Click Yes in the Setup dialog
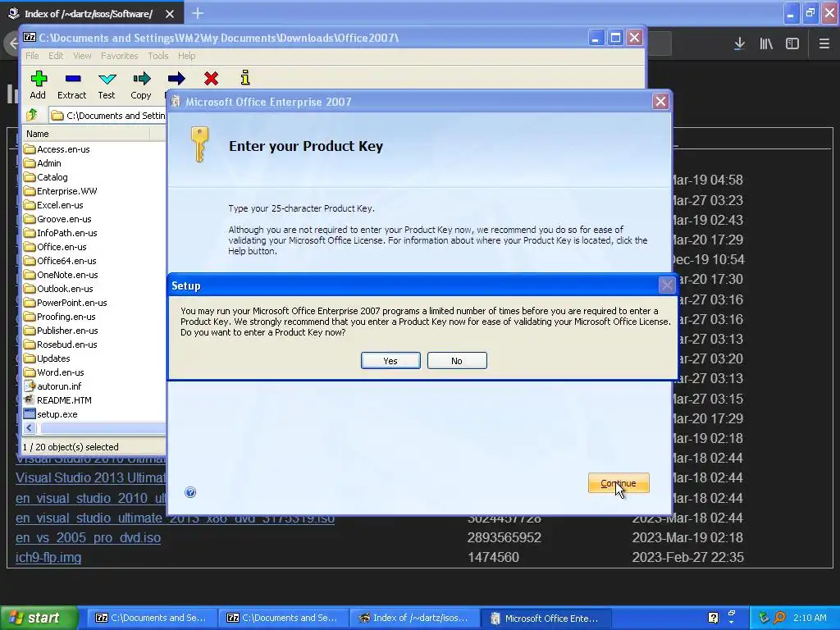 (390, 361)
